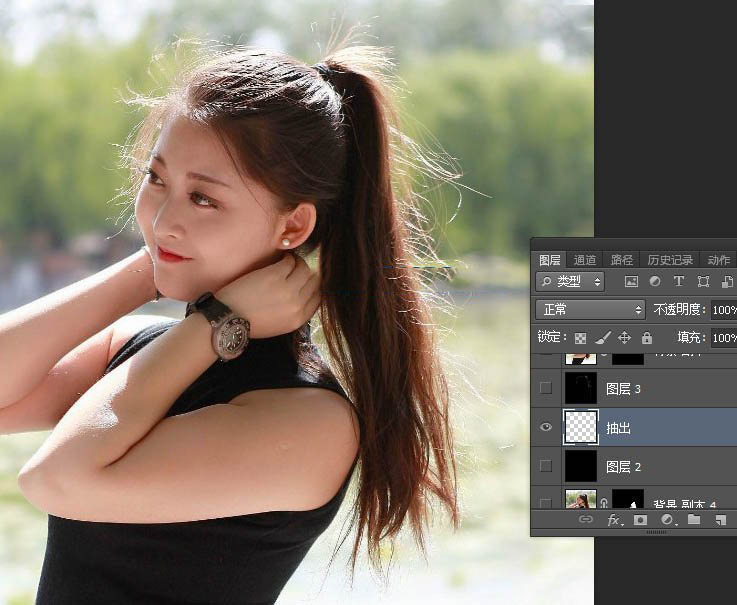737x605 pixels.
Task: Click the link layers chain icon
Action: tap(585, 519)
